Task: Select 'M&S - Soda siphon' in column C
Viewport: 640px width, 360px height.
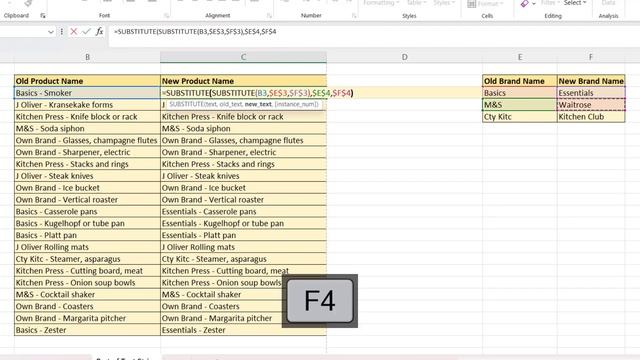Action: [x=243, y=129]
